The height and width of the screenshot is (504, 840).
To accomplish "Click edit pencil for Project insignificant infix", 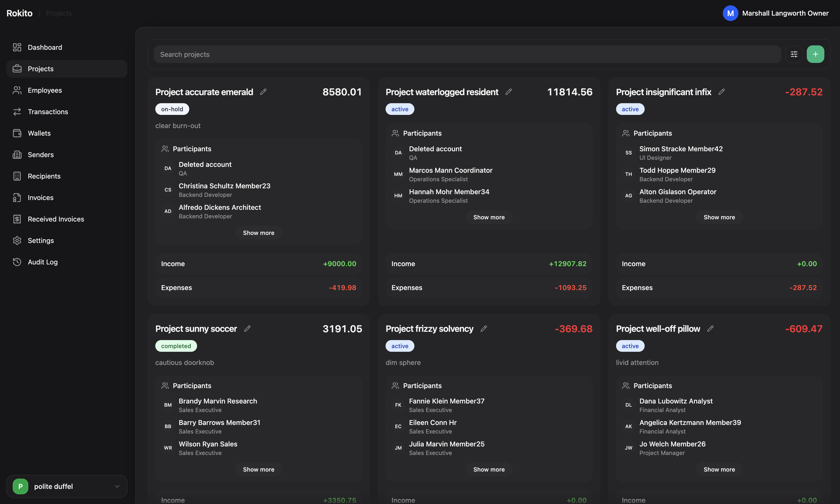I will [721, 92].
